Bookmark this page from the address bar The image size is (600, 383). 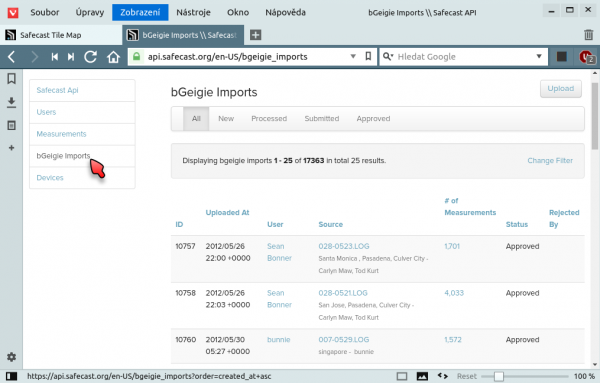(368, 57)
